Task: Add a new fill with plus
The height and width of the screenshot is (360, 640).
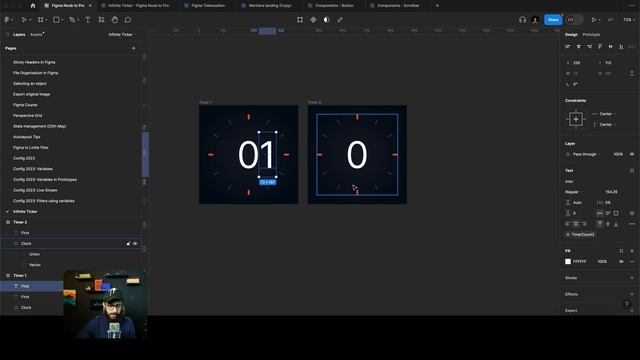Action: (632, 251)
